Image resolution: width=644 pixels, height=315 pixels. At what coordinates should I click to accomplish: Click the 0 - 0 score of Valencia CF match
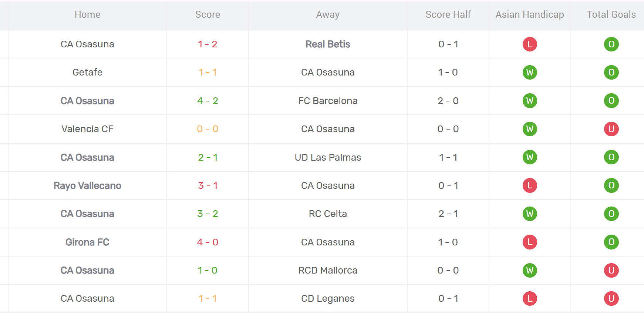point(208,129)
